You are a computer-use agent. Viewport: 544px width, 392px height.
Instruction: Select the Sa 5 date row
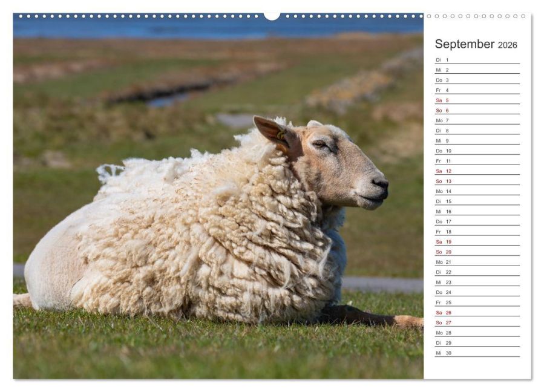click(x=477, y=100)
